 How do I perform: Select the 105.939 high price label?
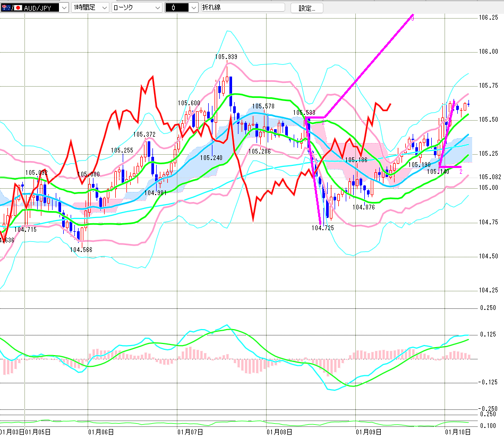click(x=226, y=56)
